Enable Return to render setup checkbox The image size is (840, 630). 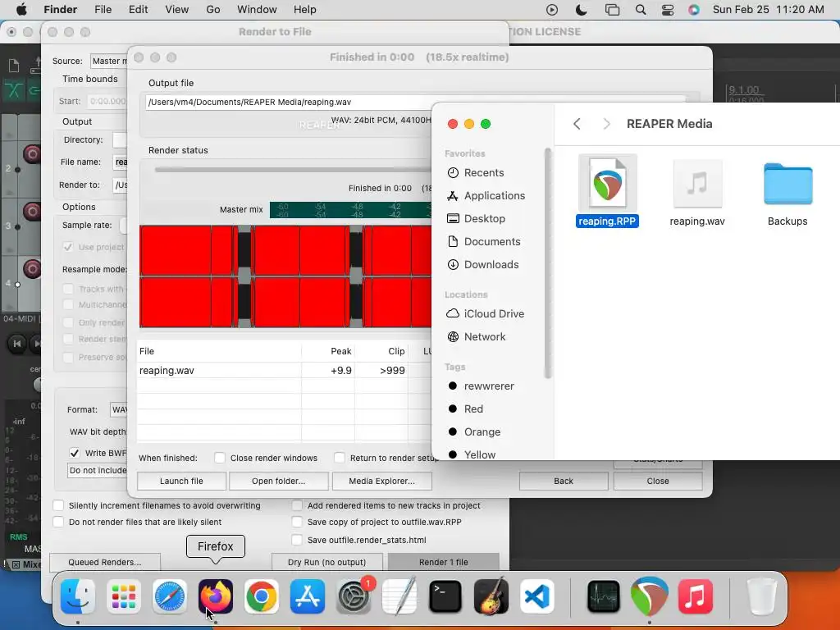(x=339, y=458)
